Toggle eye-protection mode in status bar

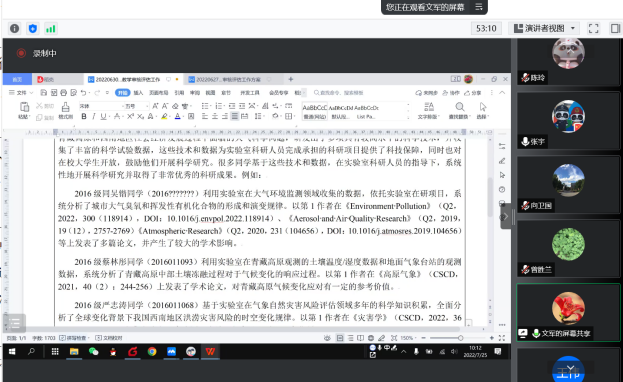(327, 338)
